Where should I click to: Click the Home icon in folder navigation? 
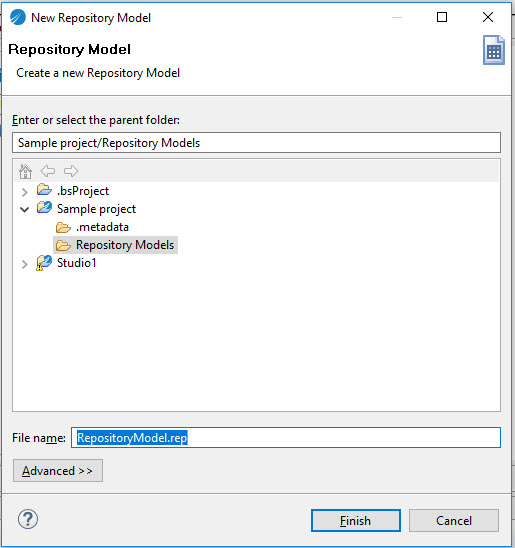click(25, 171)
